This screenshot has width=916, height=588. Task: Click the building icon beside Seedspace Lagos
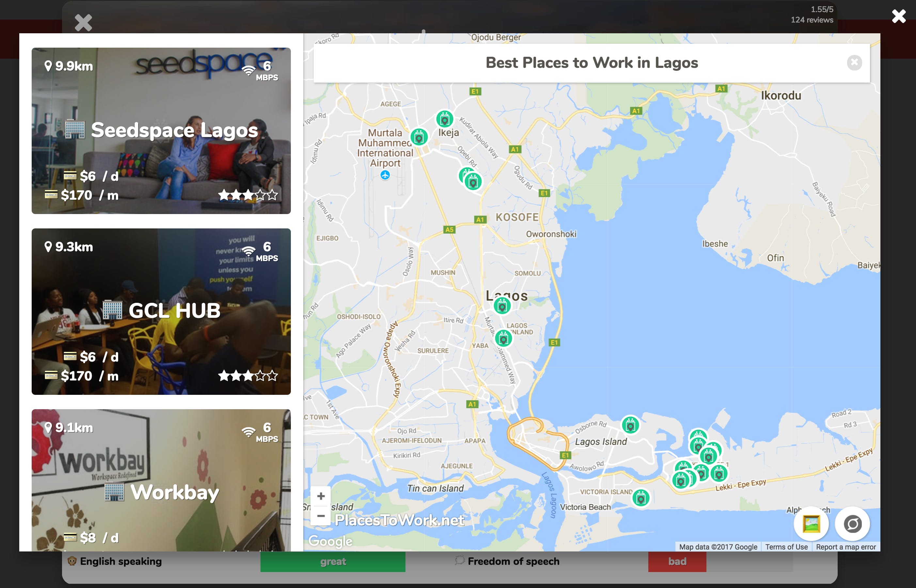point(75,130)
